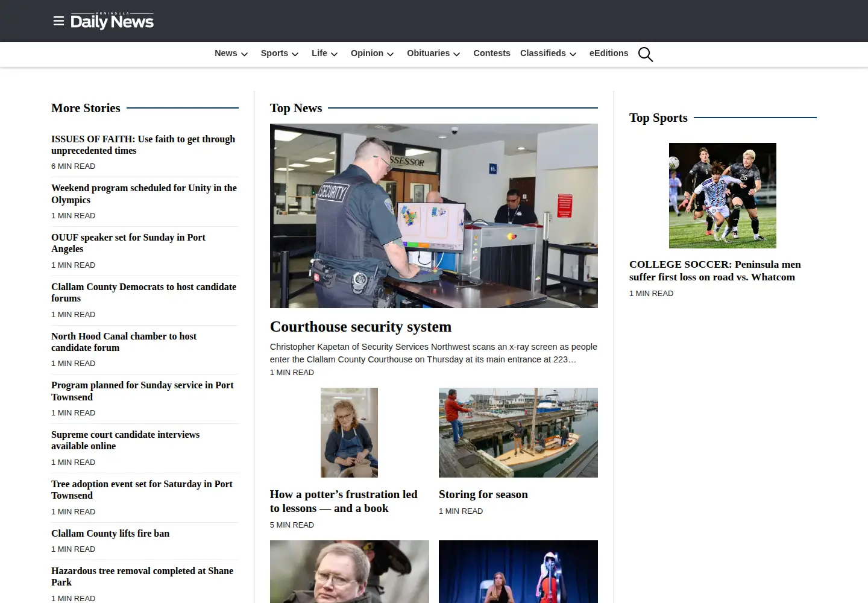Open the man with glasses thumbnail
This screenshot has width=868, height=603.
coord(350,572)
